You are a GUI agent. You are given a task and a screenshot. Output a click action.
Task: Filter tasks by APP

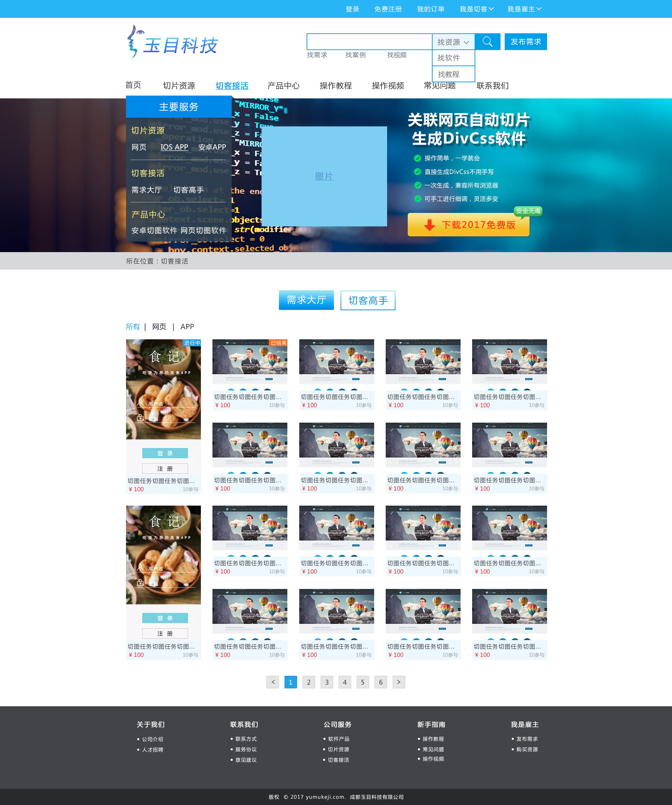[x=187, y=327]
